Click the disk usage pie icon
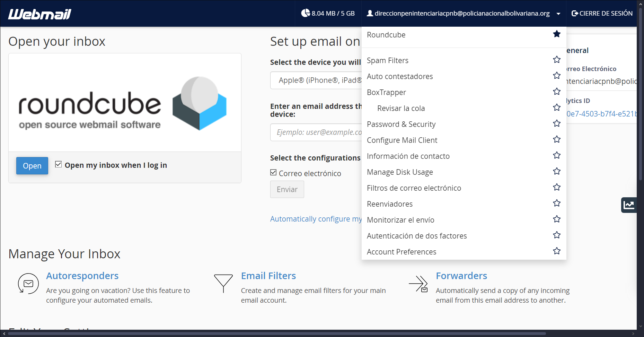The width and height of the screenshot is (644, 337). pyautogui.click(x=306, y=13)
